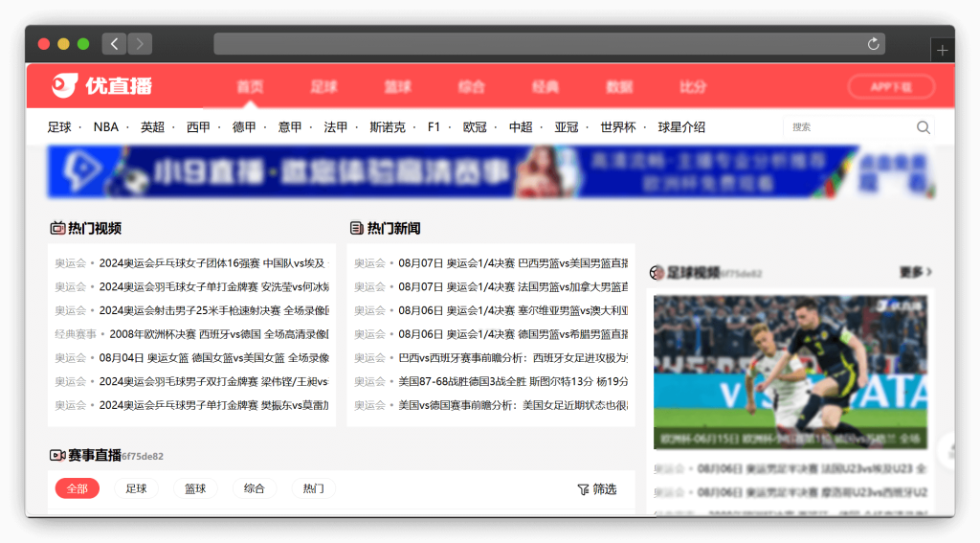Open the 数据 navigation tab
This screenshot has height=543, width=980.
pyautogui.click(x=619, y=87)
